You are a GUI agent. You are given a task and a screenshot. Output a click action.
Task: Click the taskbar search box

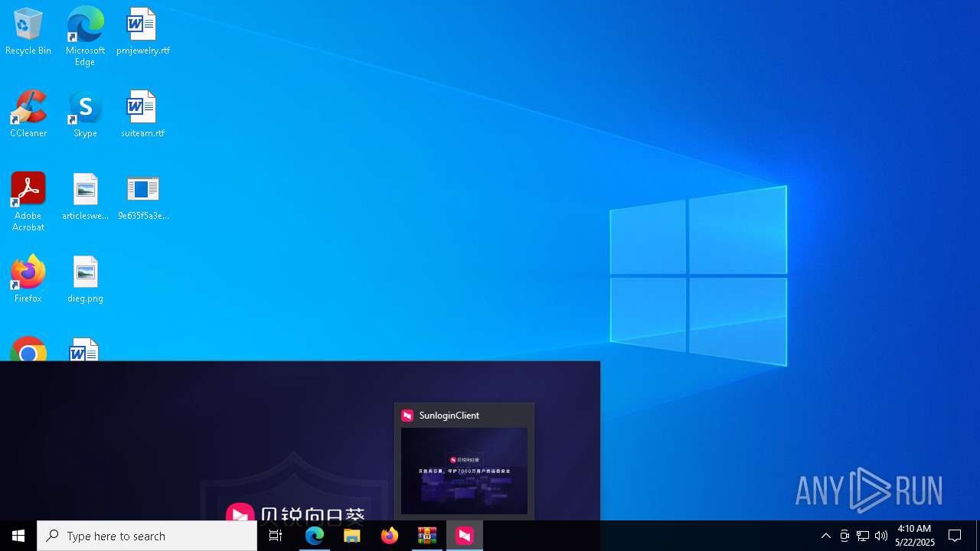tap(147, 536)
